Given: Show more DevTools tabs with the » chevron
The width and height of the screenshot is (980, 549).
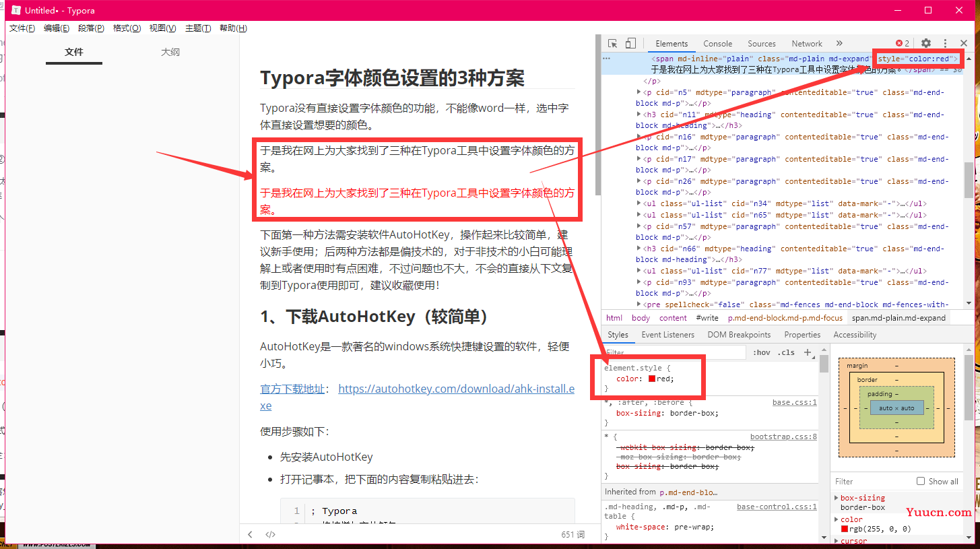Looking at the screenshot, I should [x=839, y=43].
